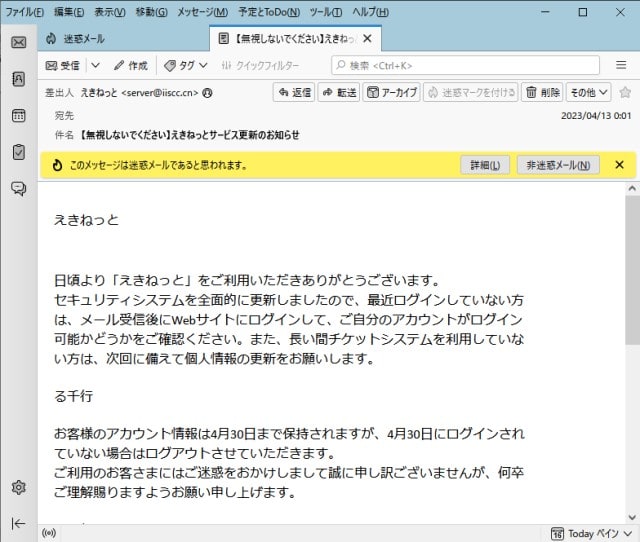This screenshot has height=542, width=640.
Task: Open the Chat sidebar icon
Action: [x=19, y=189]
